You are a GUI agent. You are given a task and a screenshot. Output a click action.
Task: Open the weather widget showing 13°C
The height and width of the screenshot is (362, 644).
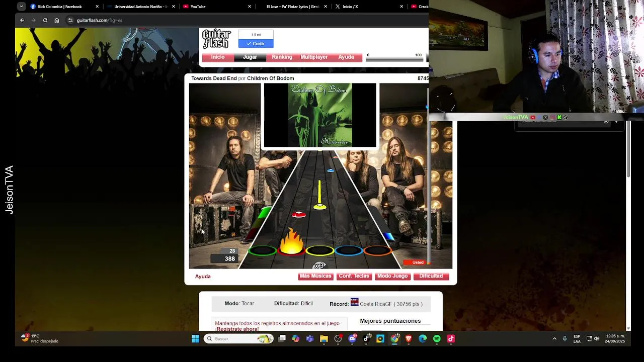pos(40,338)
